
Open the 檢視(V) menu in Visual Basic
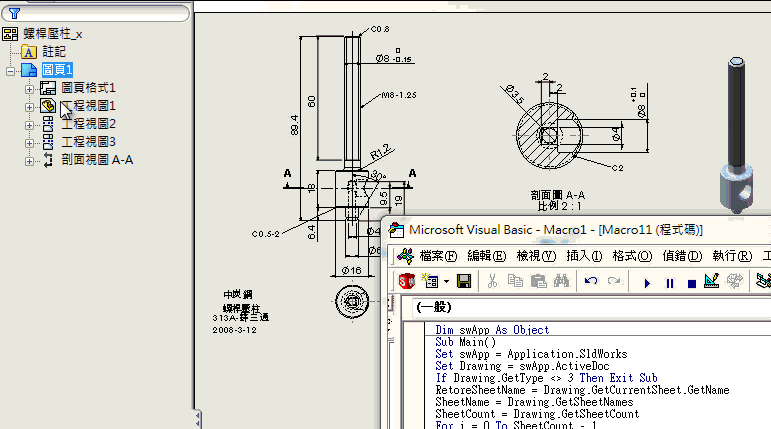[x=536, y=256]
